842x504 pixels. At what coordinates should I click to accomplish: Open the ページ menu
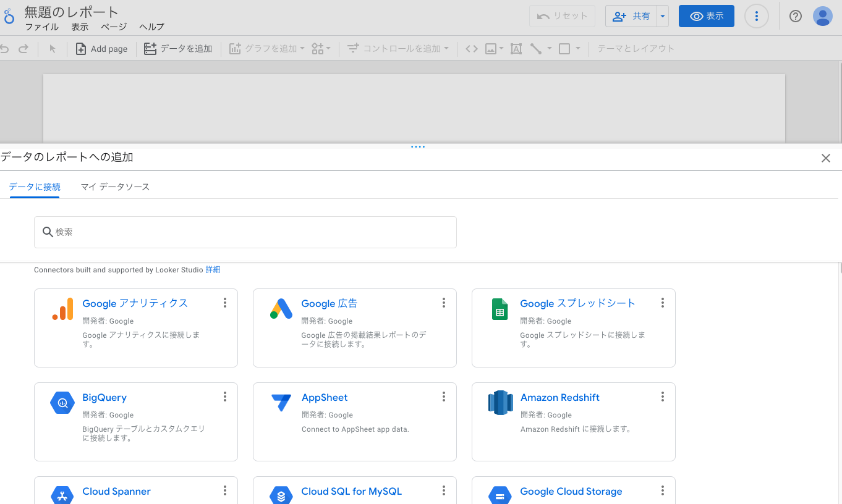114,27
